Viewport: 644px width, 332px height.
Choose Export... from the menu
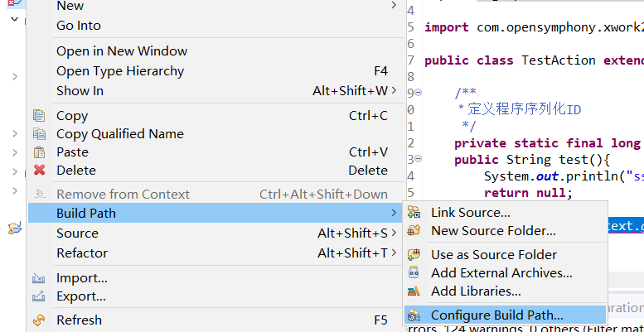click(x=215, y=296)
